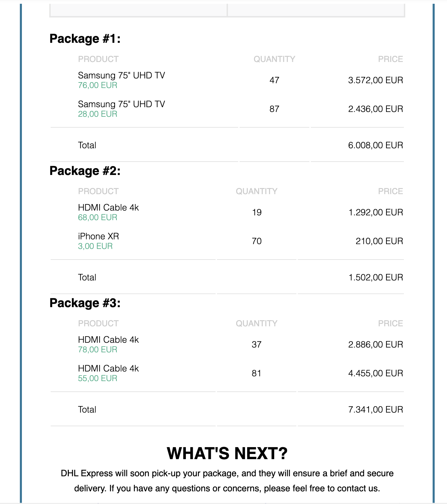Click the DHL Express pick-up paragraph

point(227,481)
